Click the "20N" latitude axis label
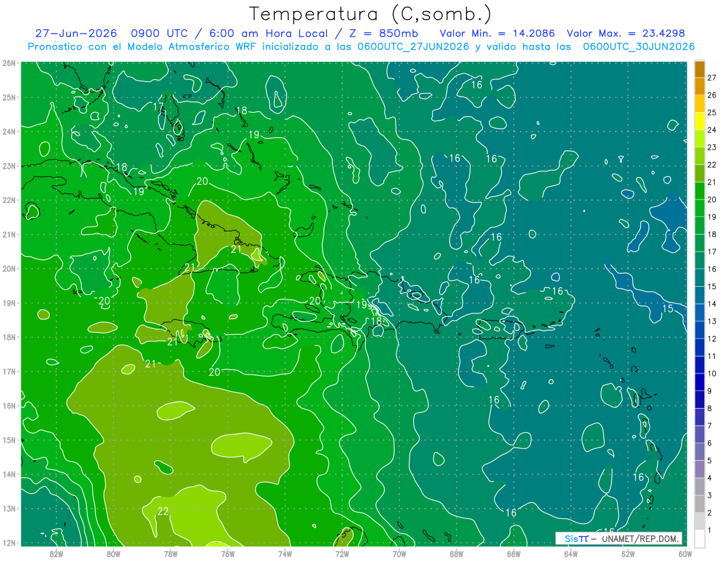 [9, 269]
